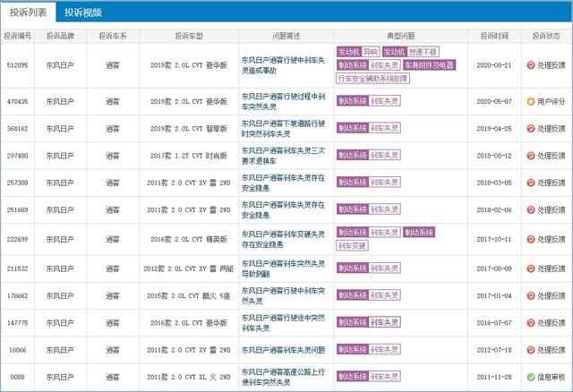Click 制动系统 刹车失灵 tag in row 470435
Image resolution: width=573 pixels, height=392 pixels.
coord(369,101)
